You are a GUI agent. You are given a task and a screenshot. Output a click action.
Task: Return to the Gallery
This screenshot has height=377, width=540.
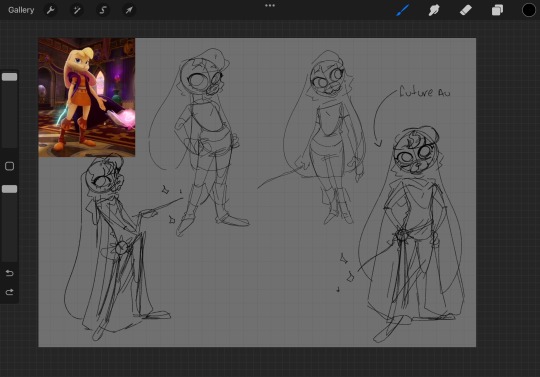click(x=21, y=10)
